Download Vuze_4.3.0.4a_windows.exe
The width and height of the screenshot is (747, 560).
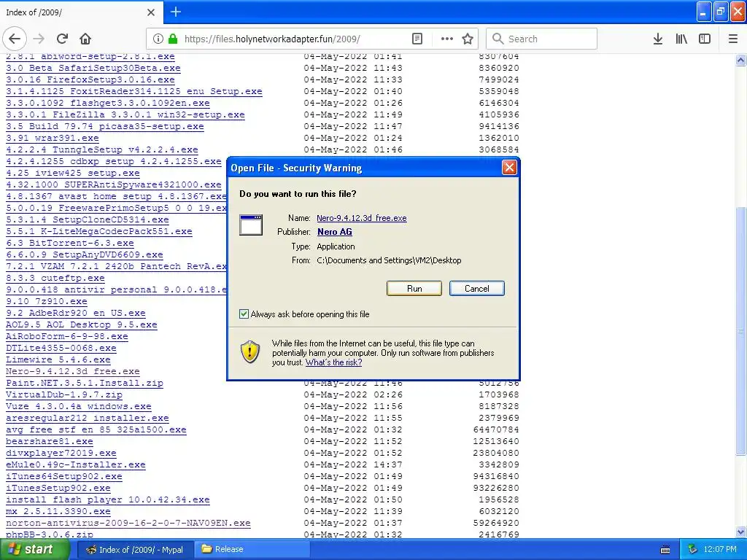click(79, 406)
